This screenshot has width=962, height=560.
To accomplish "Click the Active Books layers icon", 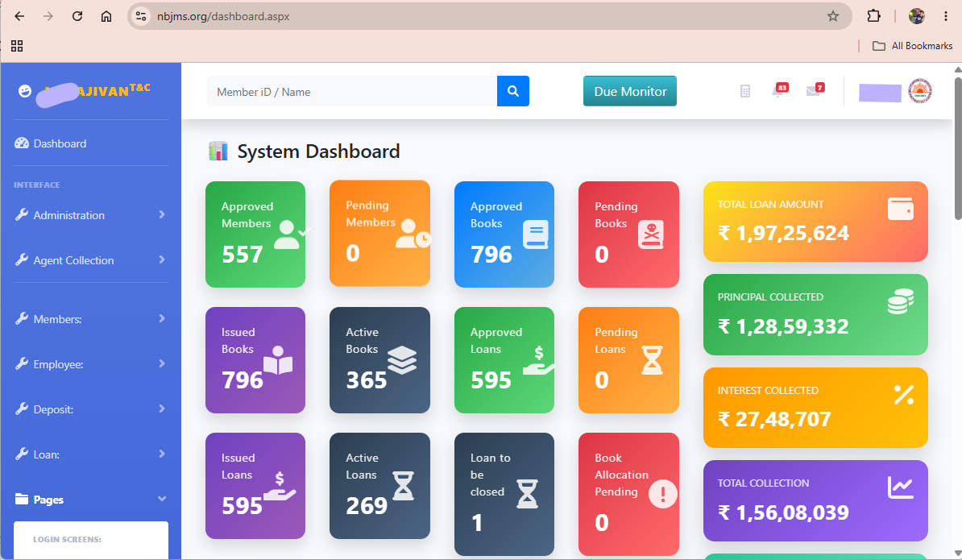I will tap(402, 360).
